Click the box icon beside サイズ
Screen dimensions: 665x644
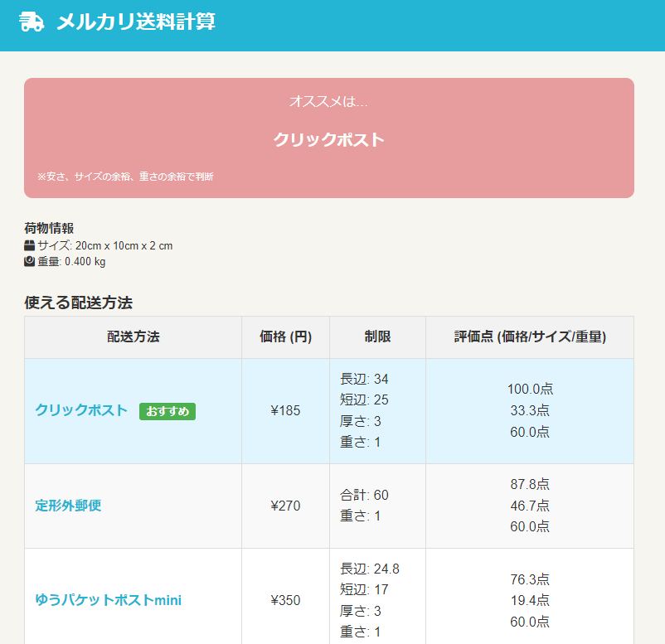point(29,245)
